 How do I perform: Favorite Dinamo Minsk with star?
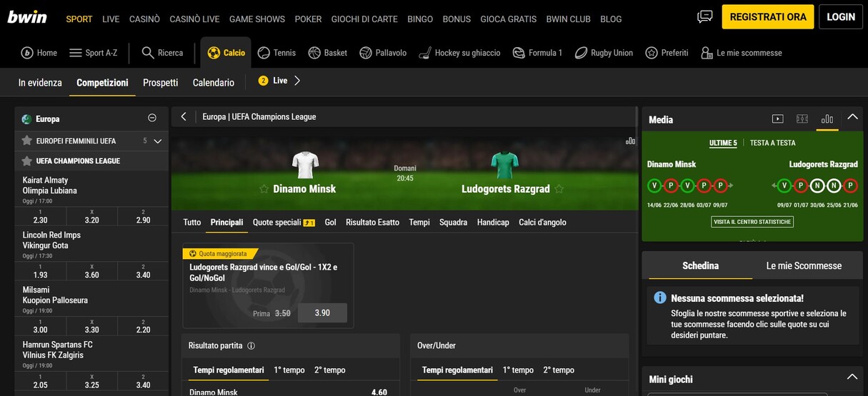point(264,189)
